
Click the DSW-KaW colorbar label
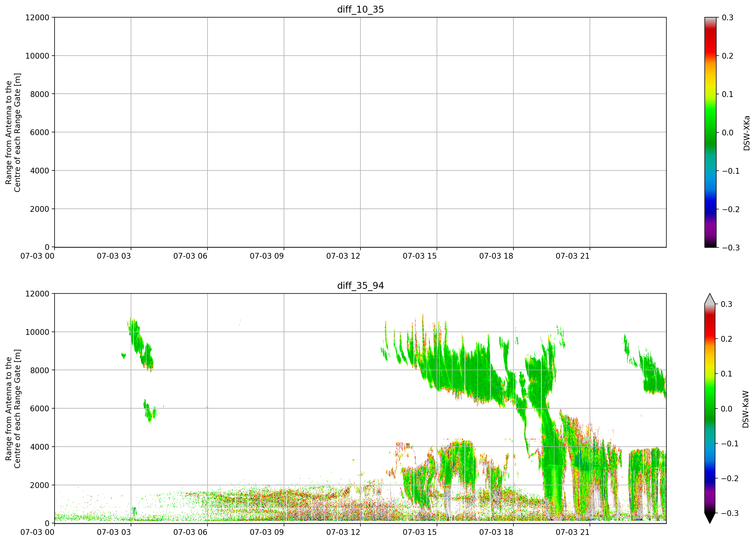[746, 409]
